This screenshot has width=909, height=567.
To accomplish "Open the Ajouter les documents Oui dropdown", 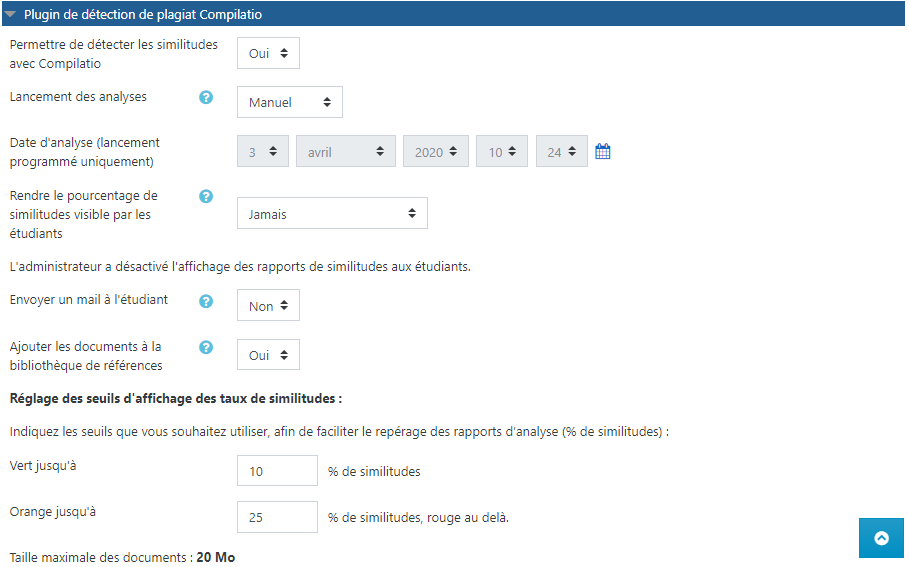I will pos(268,355).
